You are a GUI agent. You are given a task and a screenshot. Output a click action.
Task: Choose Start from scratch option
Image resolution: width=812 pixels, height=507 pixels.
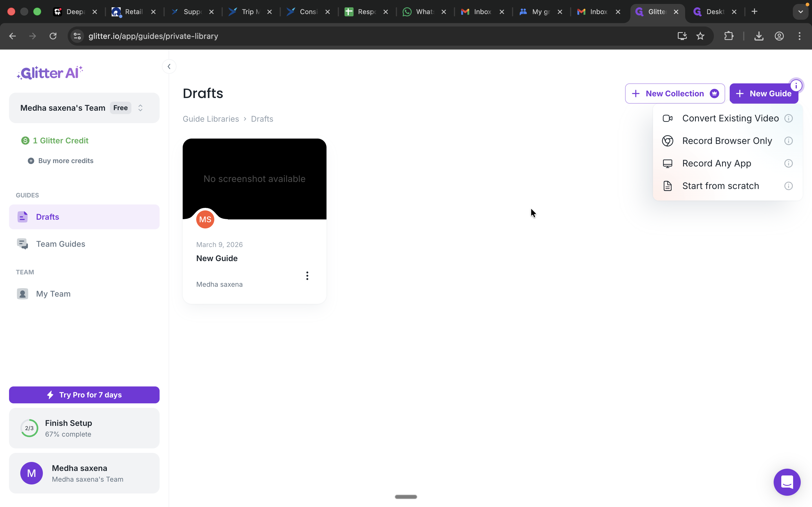[x=720, y=186]
